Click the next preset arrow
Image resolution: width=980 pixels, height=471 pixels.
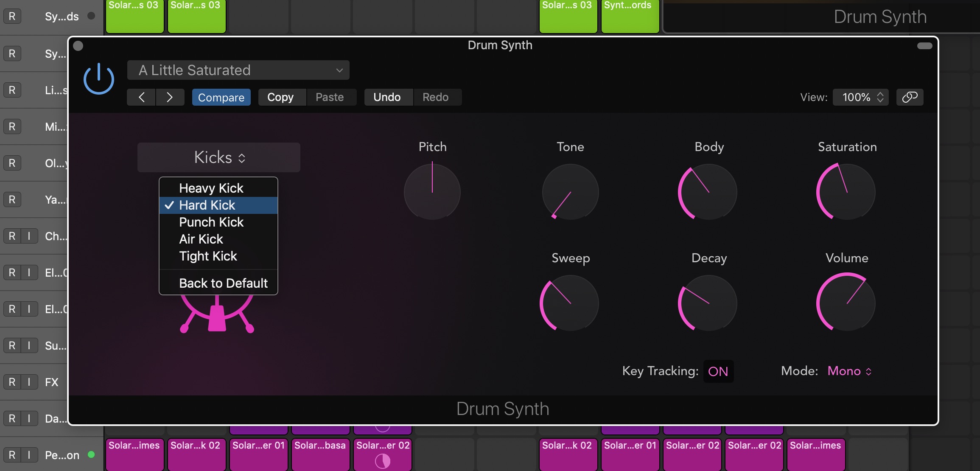pos(170,97)
